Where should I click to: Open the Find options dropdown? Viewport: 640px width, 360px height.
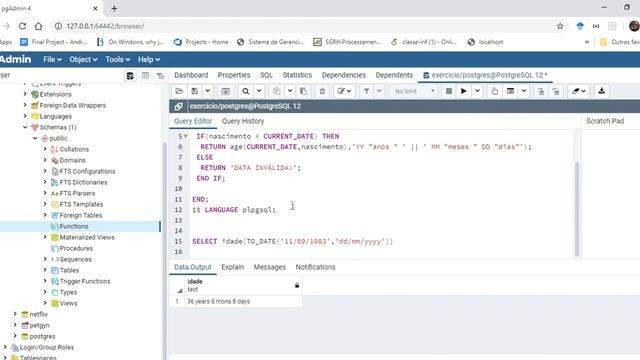(259, 91)
